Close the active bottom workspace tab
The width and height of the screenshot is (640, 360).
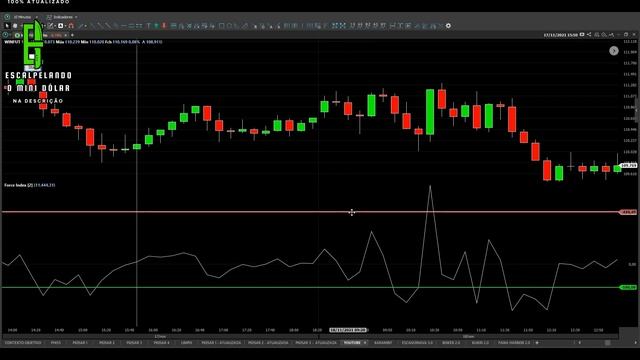tap(365, 343)
